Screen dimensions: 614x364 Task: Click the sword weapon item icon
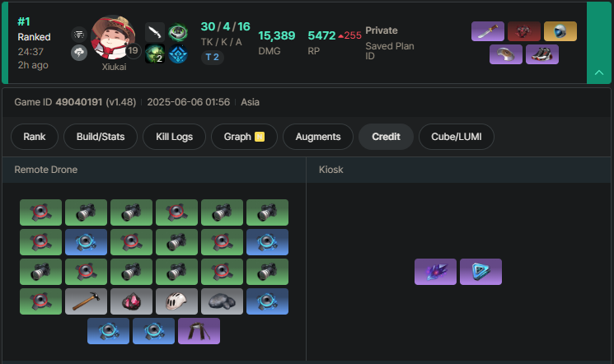pos(488,31)
